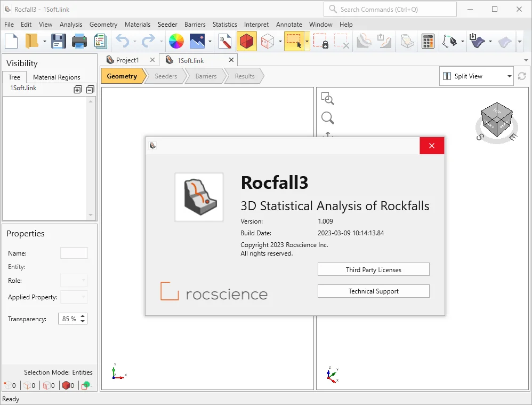The image size is (532, 405).
Task: Open the selection tool dropdown arrow
Action: tap(307, 42)
